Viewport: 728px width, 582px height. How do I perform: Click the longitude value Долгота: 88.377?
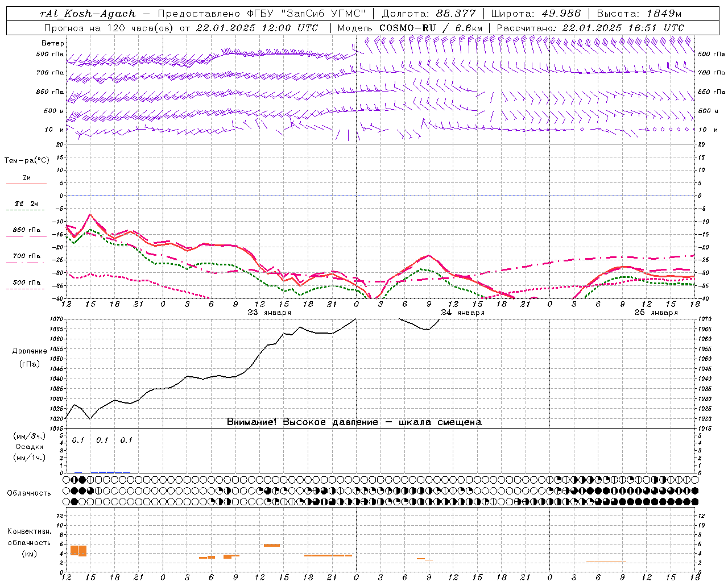428,14
